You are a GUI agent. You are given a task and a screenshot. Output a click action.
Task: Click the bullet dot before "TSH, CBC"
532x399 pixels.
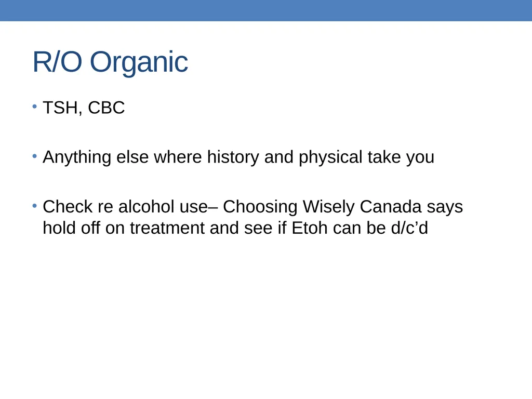click(35, 107)
